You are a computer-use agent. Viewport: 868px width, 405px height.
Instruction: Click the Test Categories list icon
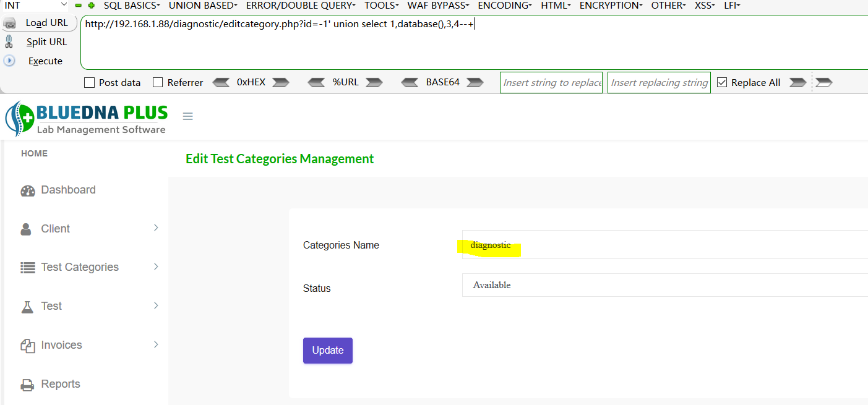(x=28, y=268)
